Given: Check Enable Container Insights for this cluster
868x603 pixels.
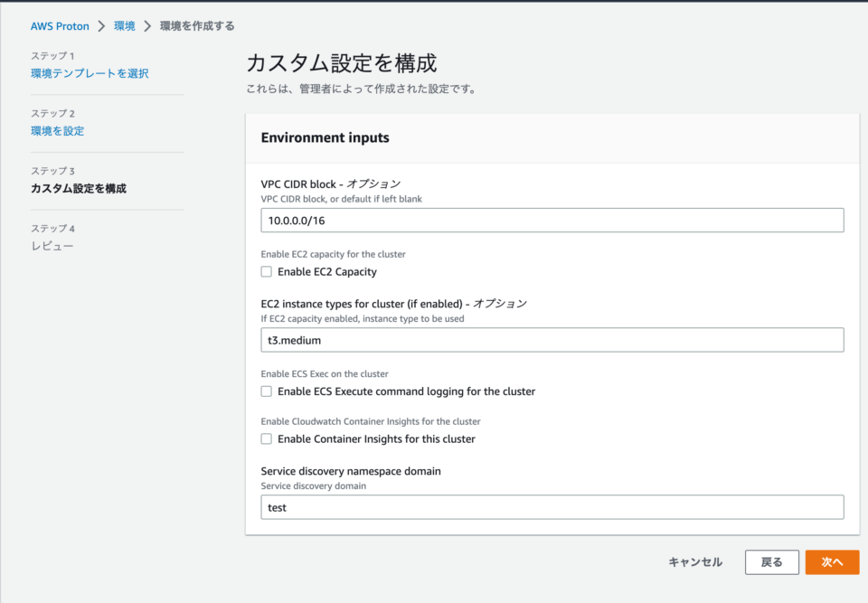Looking at the screenshot, I should pyautogui.click(x=266, y=438).
